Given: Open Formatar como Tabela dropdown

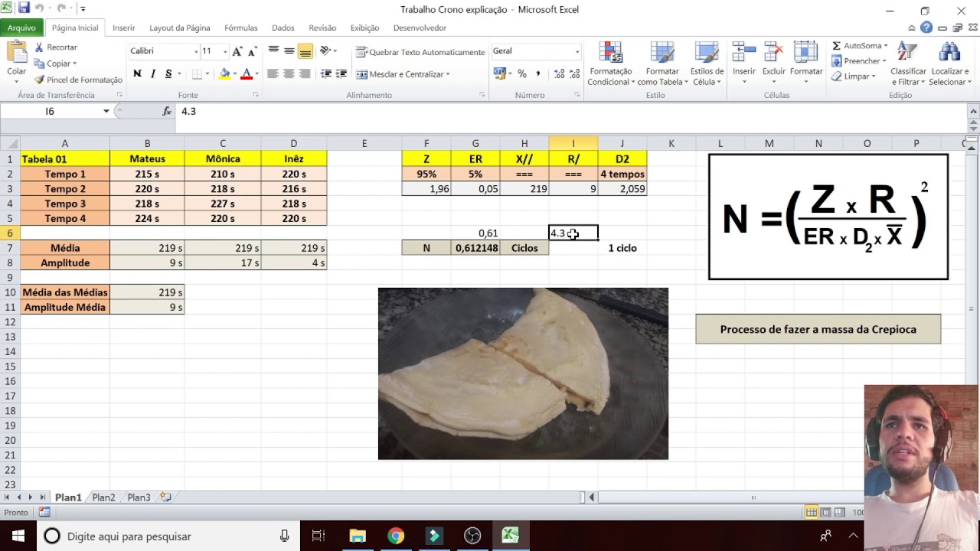Looking at the screenshot, I should pyautogui.click(x=662, y=64).
